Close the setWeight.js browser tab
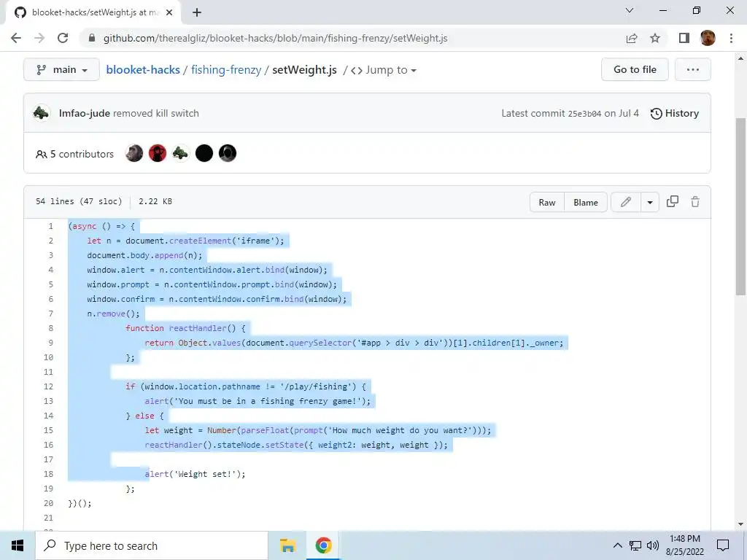 click(x=169, y=12)
